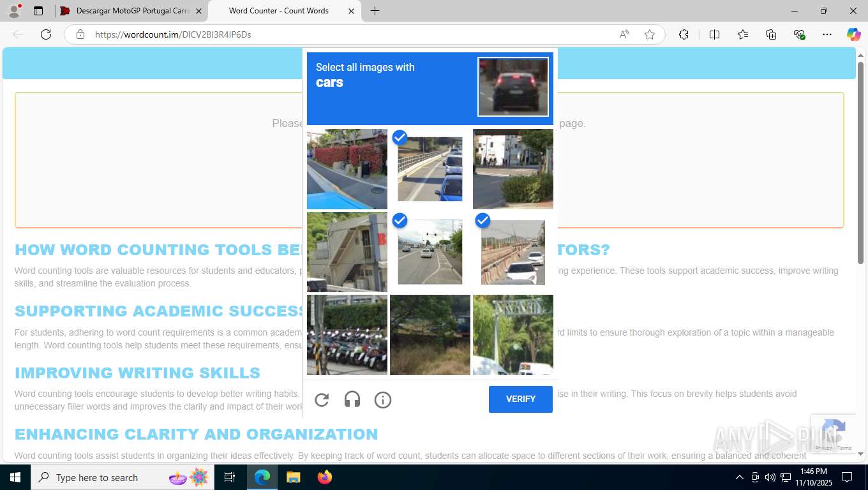Click the 'Improving Writing Skills' heading
Image resolution: width=868 pixels, height=490 pixels.
pos(137,373)
